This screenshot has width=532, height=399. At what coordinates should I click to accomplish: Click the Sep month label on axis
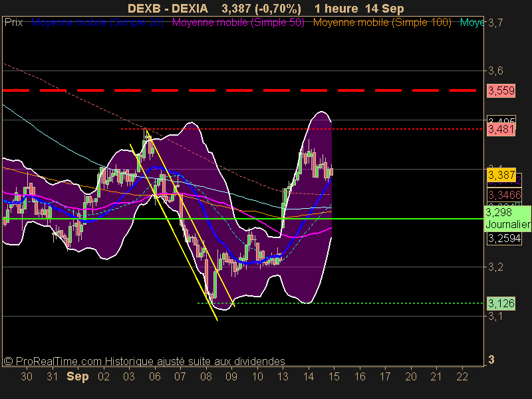click(78, 376)
